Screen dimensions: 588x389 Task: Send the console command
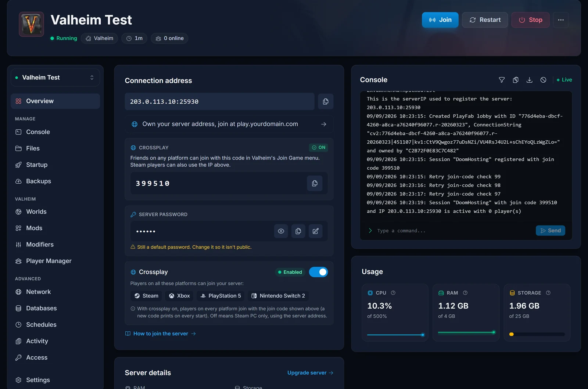pyautogui.click(x=550, y=230)
